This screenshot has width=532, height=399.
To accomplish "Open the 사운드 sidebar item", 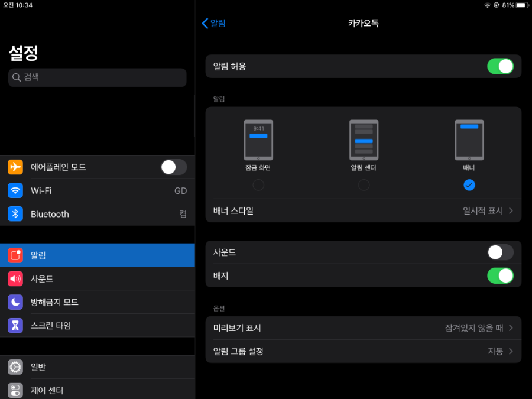I will point(98,278).
